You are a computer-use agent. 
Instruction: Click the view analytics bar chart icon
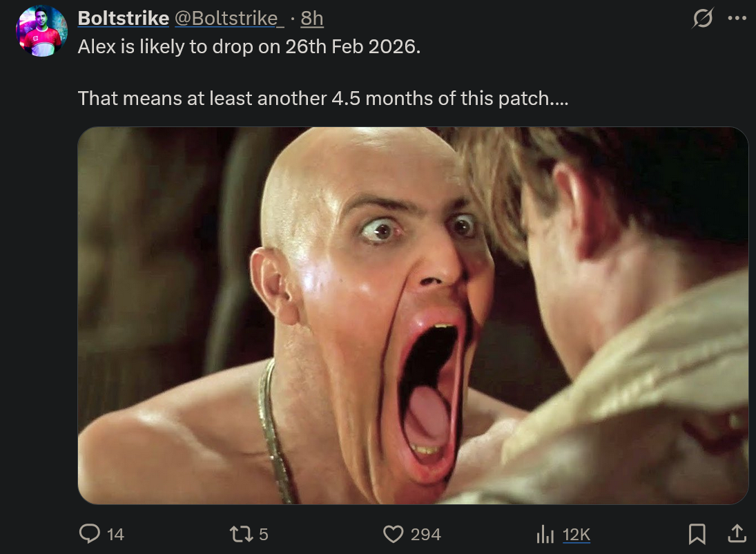545,534
